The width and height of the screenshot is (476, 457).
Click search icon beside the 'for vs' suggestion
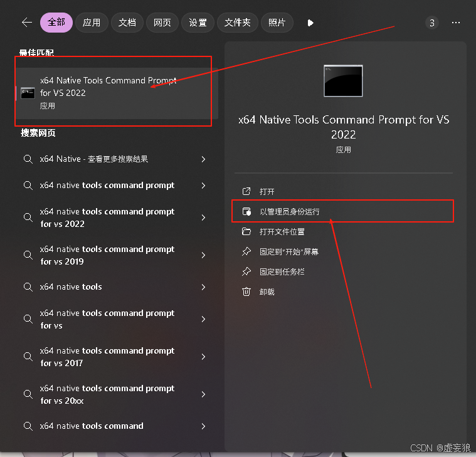28,319
